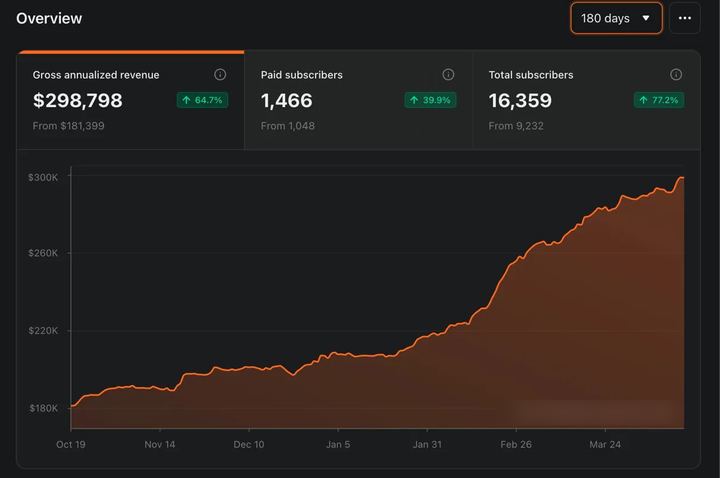Click info icon for Paid subscribers
Screen dimensions: 720x478
point(448,74)
